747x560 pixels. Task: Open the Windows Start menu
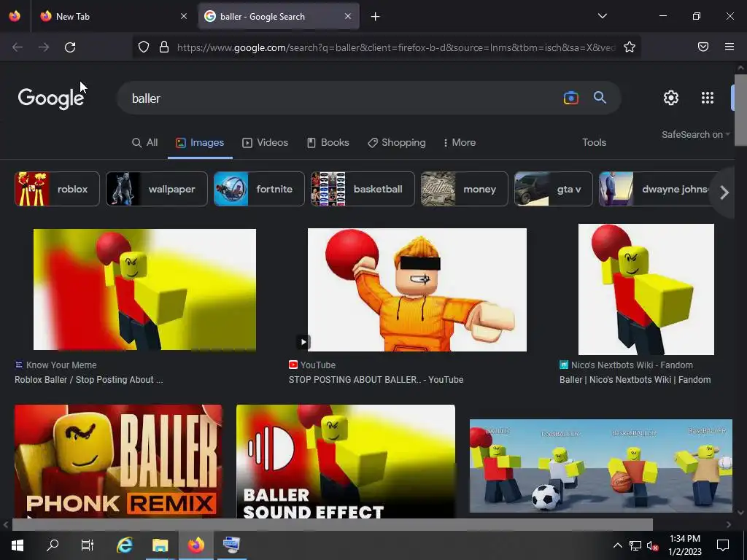(x=18, y=545)
